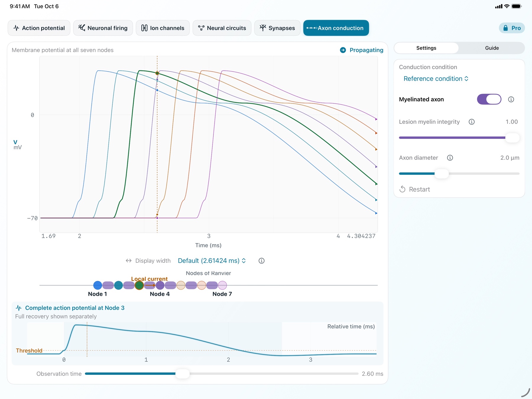Screen dimensions: 532x399
Task: Click the battery icon in status bar
Action: click(x=517, y=6)
